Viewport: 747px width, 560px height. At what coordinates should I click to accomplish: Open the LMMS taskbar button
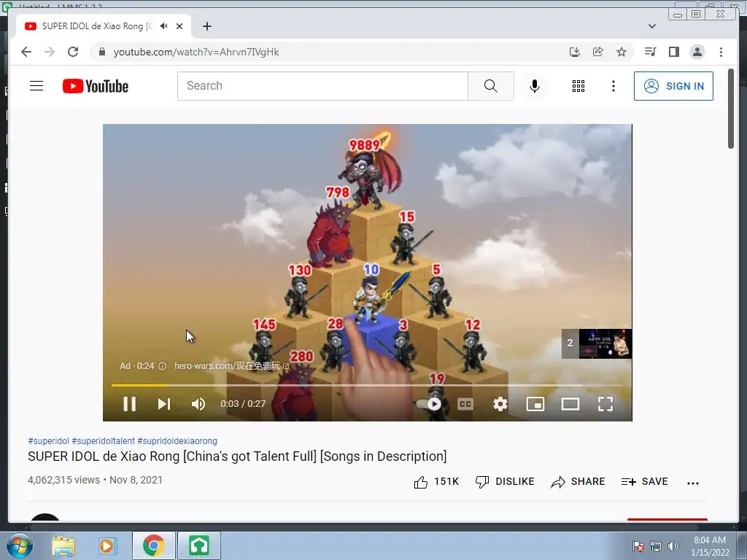tap(199, 545)
